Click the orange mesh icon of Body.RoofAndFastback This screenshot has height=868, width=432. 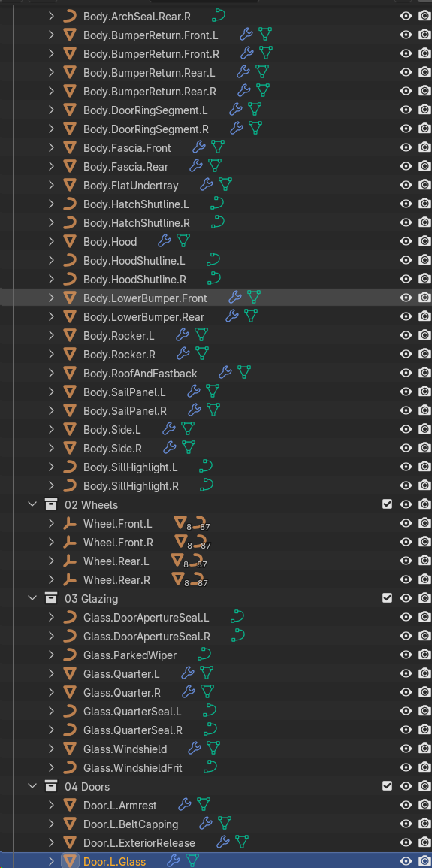click(x=69, y=373)
